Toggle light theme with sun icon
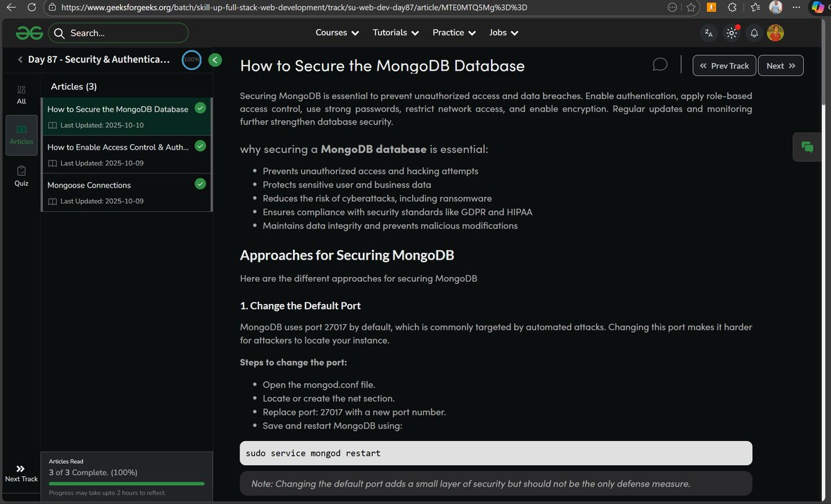The image size is (831, 504). point(731,33)
